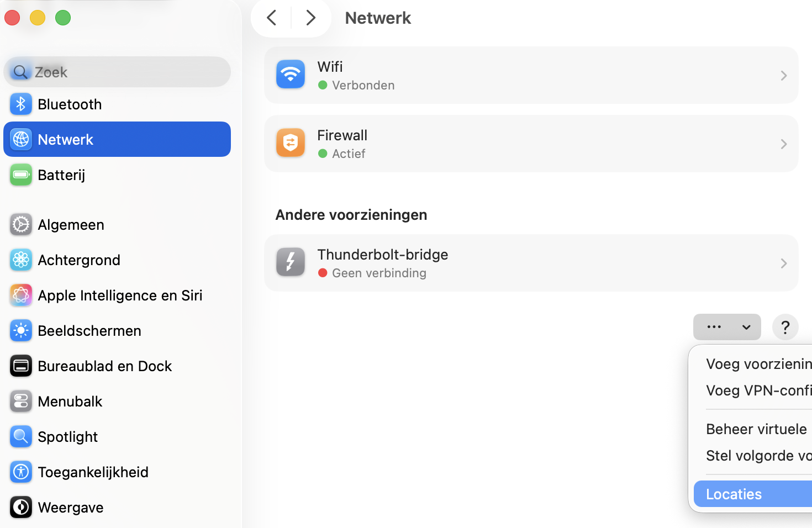The image size is (812, 528).
Task: Open the Bluetooth settings icon
Action: tap(20, 104)
